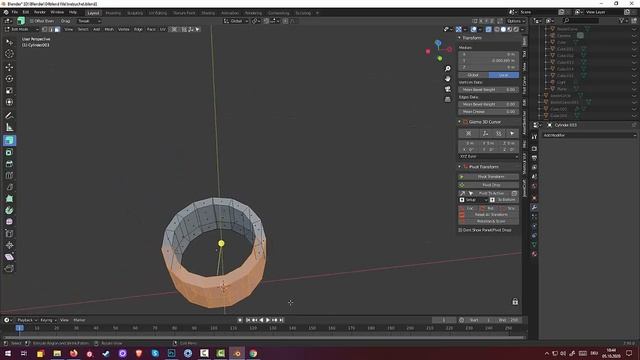The image size is (640, 360).
Task: Select the Scale tool
Action: [x=9, y=91]
